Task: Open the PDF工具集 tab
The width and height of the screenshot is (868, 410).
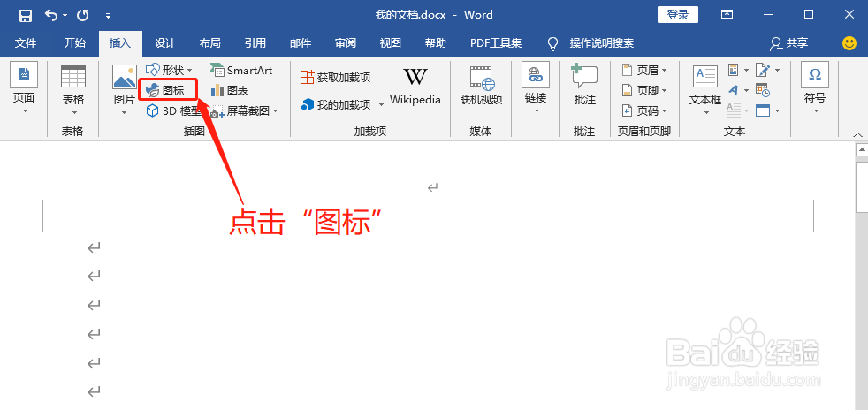Action: click(496, 43)
